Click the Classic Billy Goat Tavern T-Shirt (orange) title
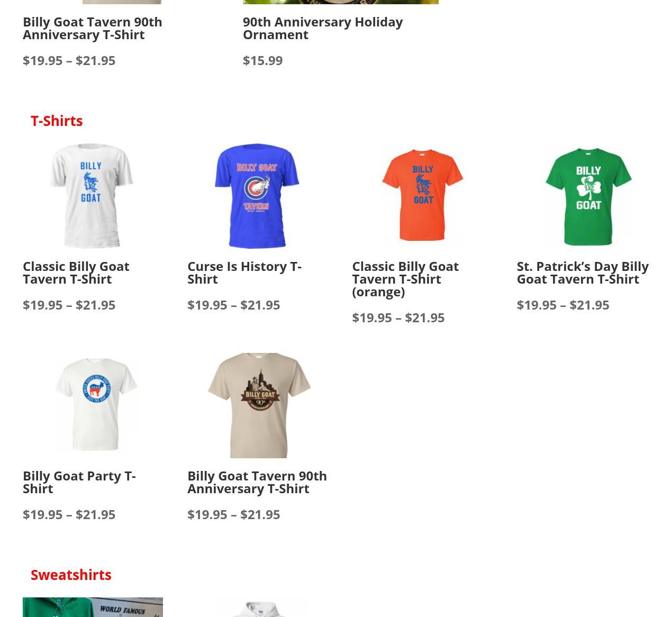The image size is (672, 617). (405, 279)
